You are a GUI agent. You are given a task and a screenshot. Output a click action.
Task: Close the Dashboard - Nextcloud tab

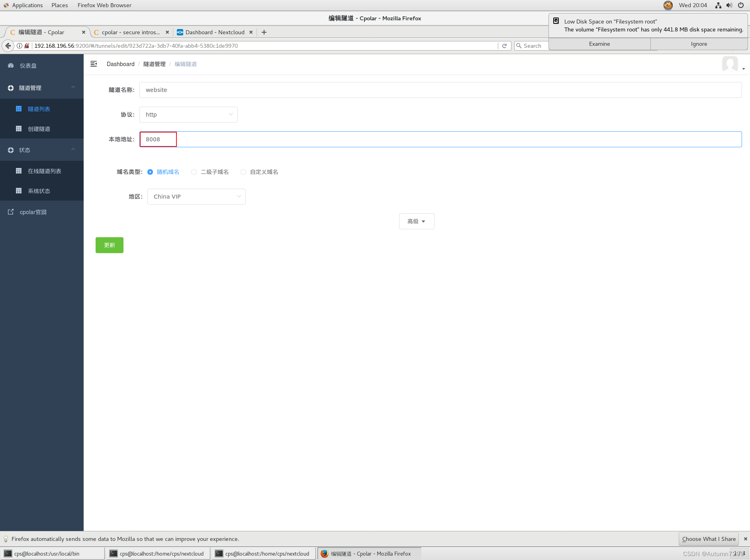[251, 32]
